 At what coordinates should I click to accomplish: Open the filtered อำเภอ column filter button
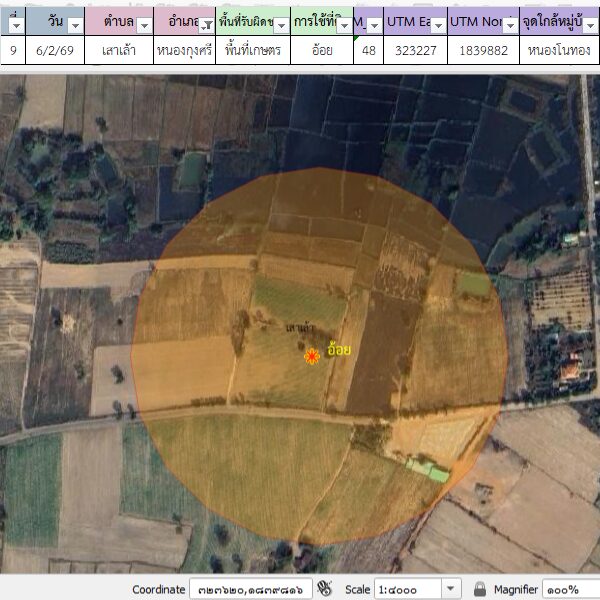(x=207, y=23)
